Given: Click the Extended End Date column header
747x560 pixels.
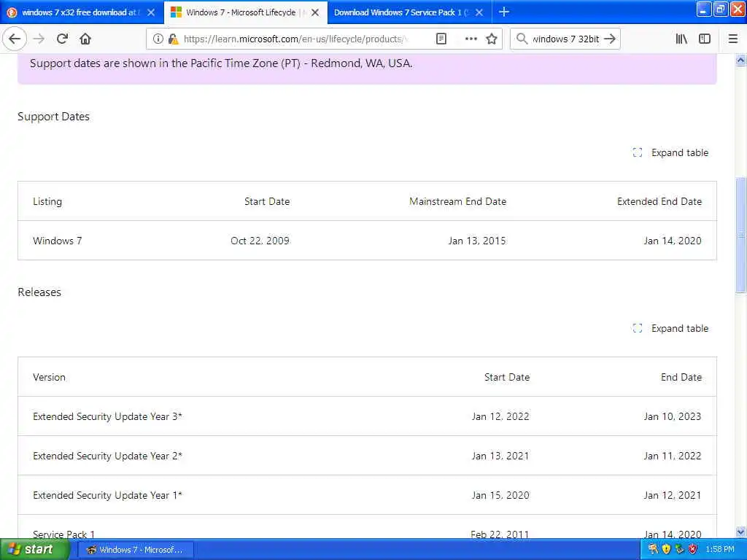Looking at the screenshot, I should pyautogui.click(x=659, y=201).
